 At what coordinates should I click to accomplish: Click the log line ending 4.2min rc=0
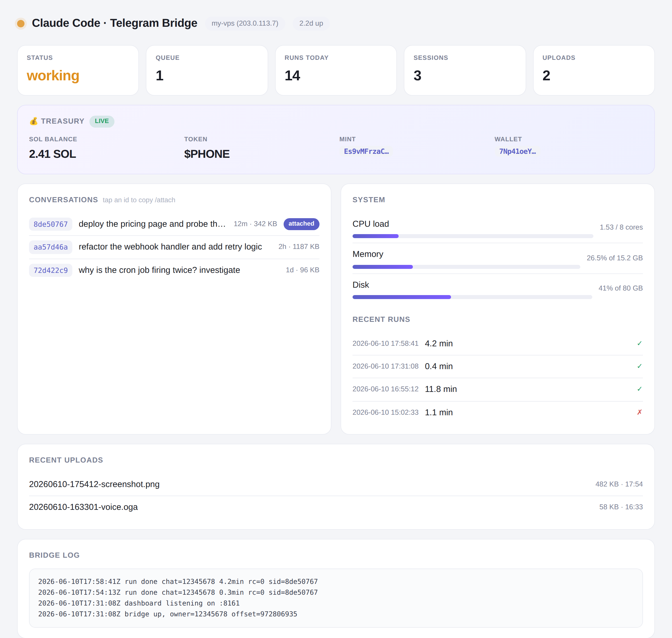(178, 582)
